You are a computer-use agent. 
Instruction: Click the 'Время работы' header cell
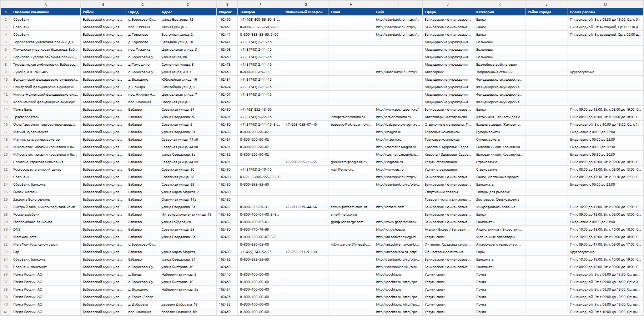tap(605, 12)
